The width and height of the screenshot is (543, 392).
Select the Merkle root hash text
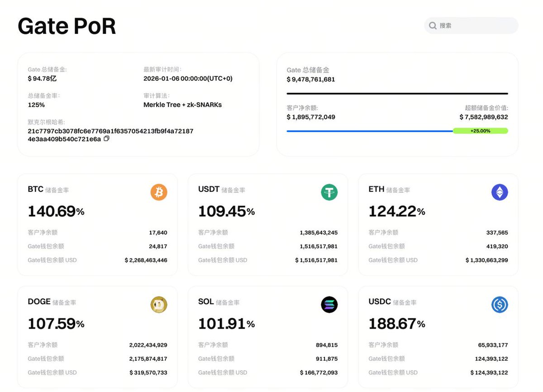pyautogui.click(x=110, y=131)
